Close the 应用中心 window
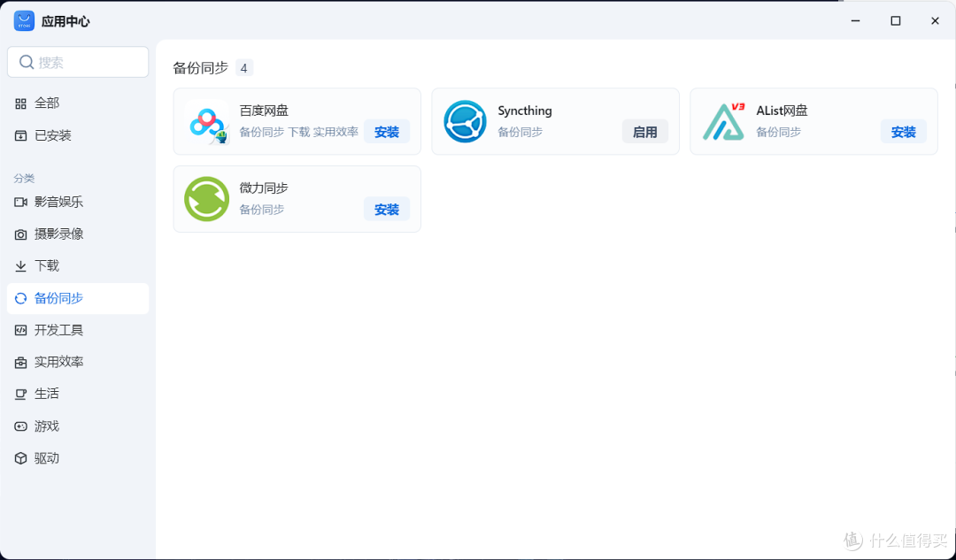 tap(936, 20)
